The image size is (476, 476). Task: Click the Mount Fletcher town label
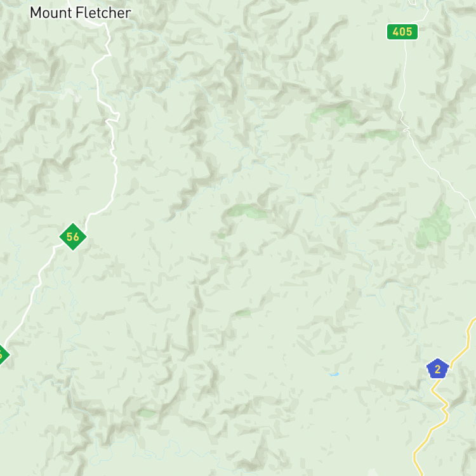(81, 13)
